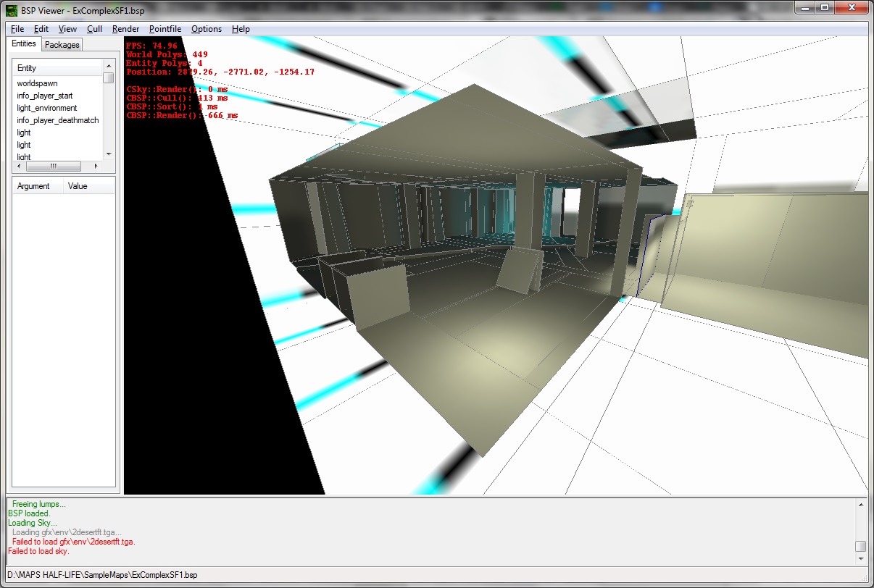Viewport: 874px width, 588px height.
Task: Open the Options menu
Action: (207, 29)
